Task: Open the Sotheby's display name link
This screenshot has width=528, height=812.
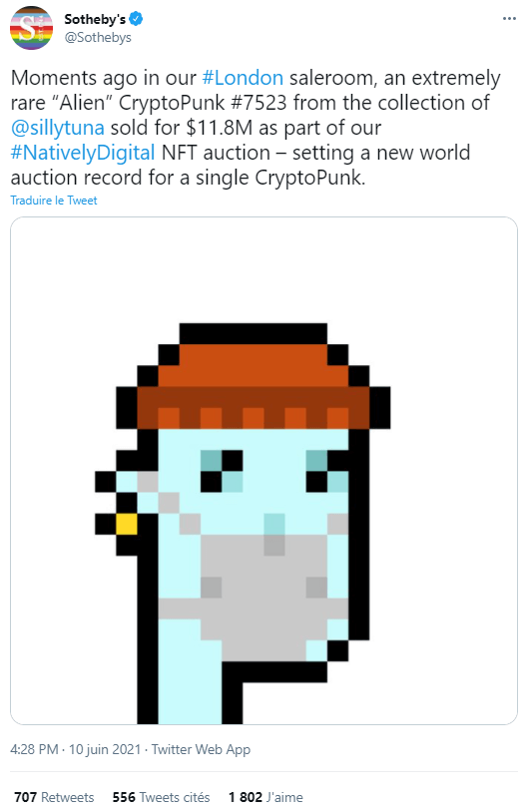Action: [95, 19]
